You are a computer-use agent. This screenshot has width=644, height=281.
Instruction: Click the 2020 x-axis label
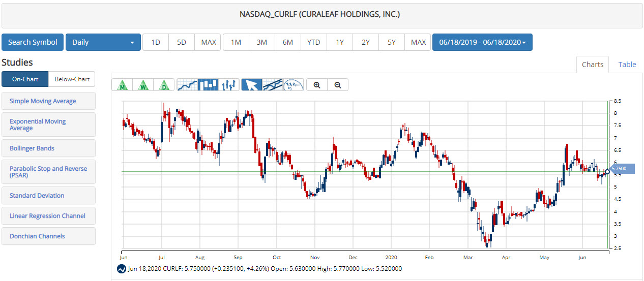[x=391, y=258]
